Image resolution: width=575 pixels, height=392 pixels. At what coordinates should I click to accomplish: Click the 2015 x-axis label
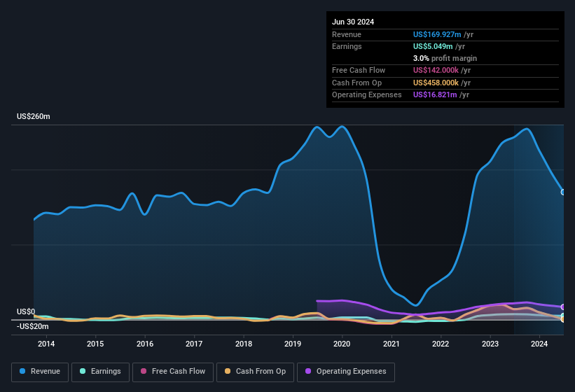pos(95,344)
